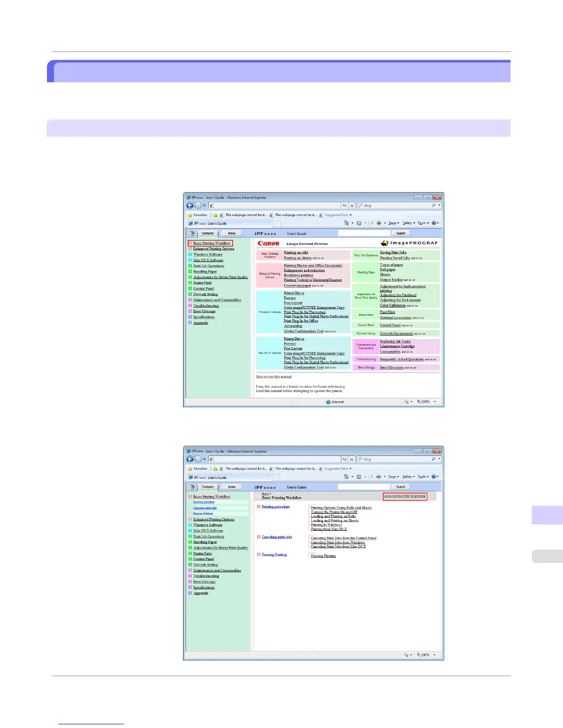Click the Back arrow in the lower browser window

[x=190, y=459]
